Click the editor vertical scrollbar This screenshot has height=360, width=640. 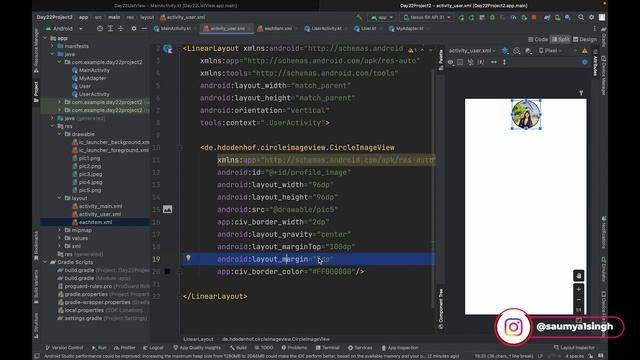point(433,188)
